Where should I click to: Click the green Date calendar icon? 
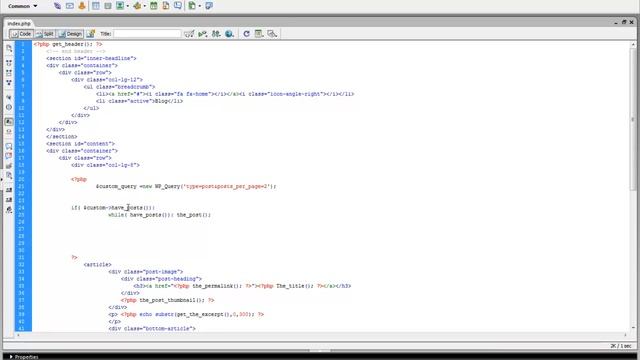pyautogui.click(x=153, y=6)
